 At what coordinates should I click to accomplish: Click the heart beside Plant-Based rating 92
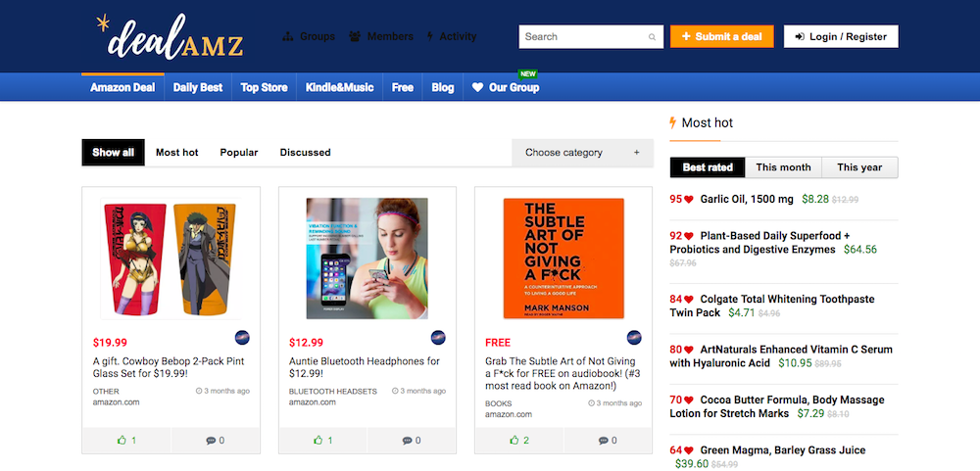click(689, 237)
